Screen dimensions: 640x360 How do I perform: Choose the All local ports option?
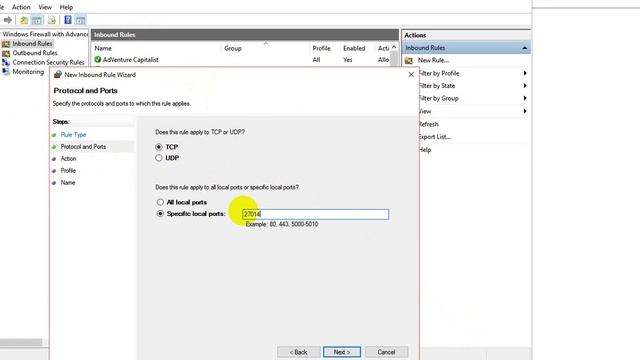pos(160,202)
